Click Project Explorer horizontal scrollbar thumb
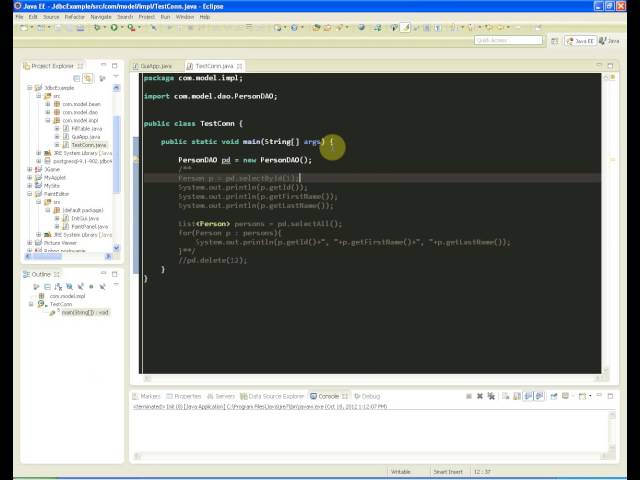 coord(47,256)
